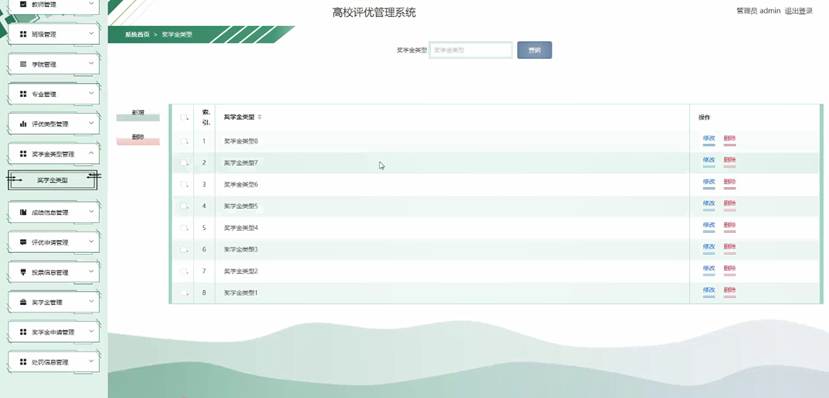Check the box for row 奖学金类型1
The height and width of the screenshot is (398, 829).
183,292
